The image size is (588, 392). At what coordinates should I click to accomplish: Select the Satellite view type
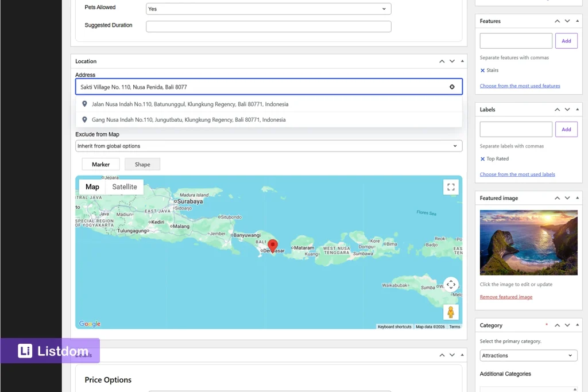(x=125, y=187)
